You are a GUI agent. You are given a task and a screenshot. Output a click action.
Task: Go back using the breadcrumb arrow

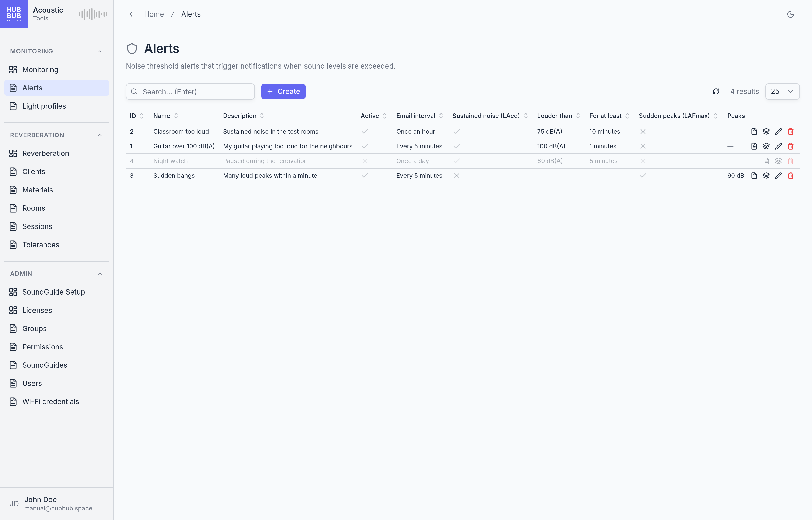(x=131, y=14)
